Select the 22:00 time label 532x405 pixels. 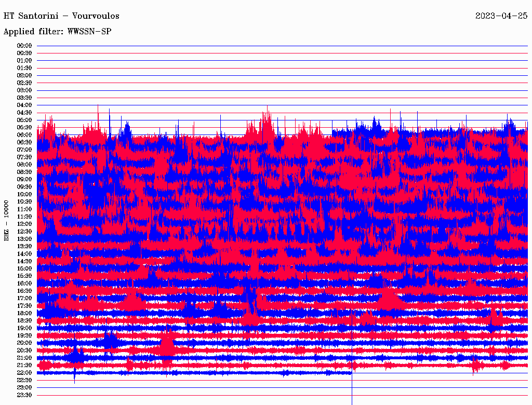point(24,373)
